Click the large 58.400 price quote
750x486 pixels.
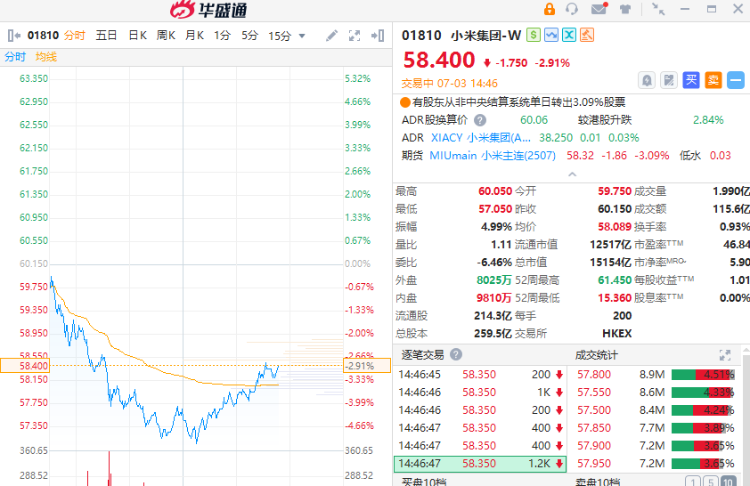pyautogui.click(x=439, y=61)
